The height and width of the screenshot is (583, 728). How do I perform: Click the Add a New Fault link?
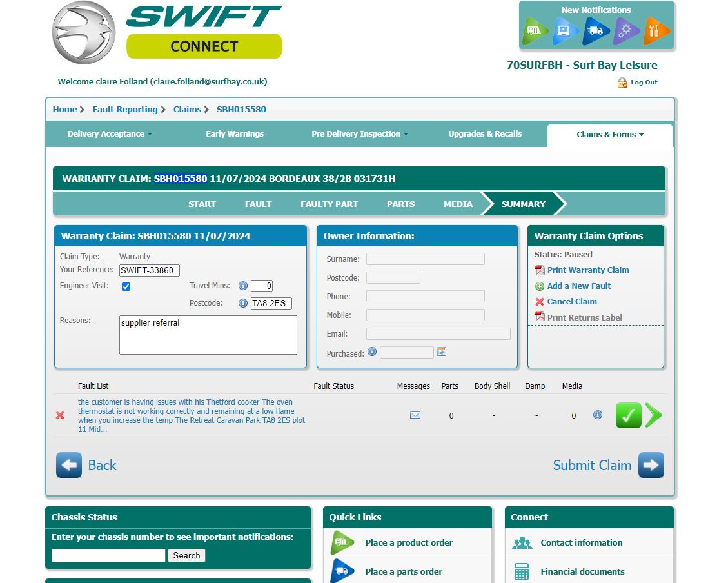pos(579,286)
